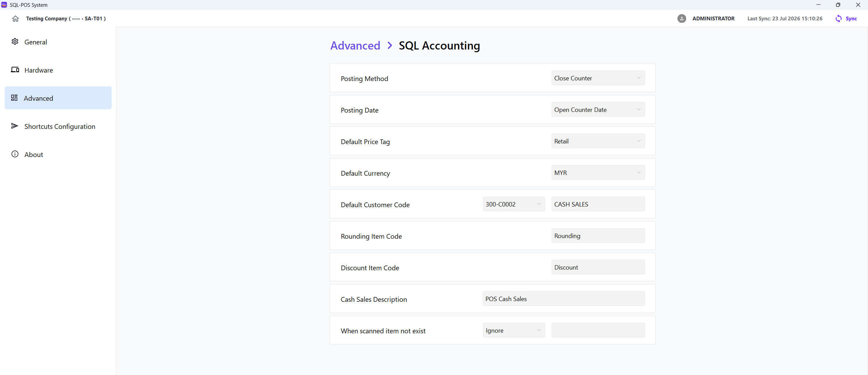Click the Advanced grid icon
This screenshot has width=868, height=375.
click(x=14, y=98)
